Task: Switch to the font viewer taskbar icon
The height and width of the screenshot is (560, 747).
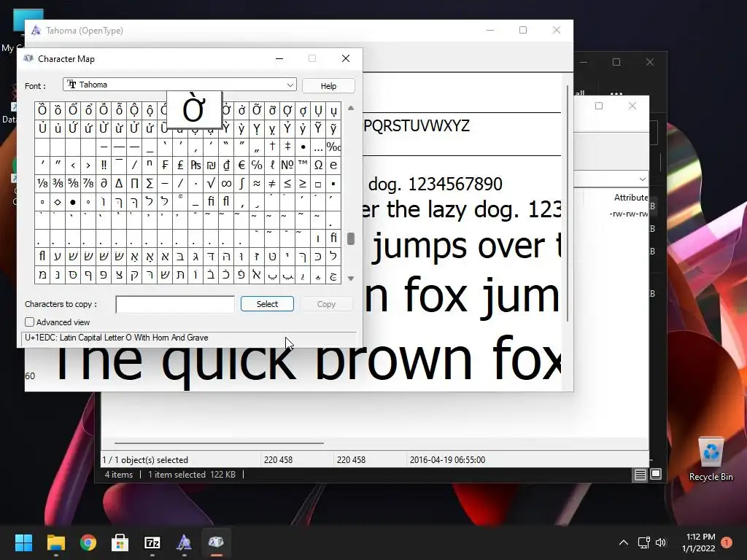Action: coord(185,542)
